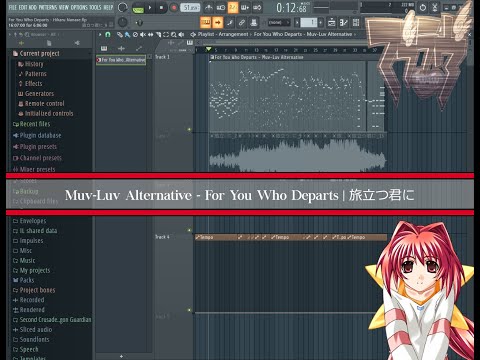Switch to browser files tab icon
480x360 pixels.
pos(49,43)
